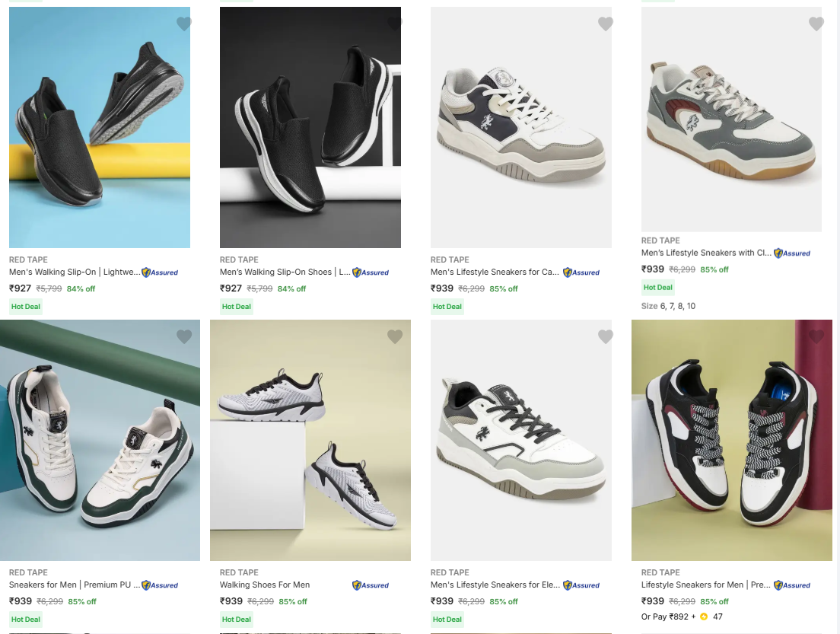View the black and maroon sneakers photo

pos(731,440)
